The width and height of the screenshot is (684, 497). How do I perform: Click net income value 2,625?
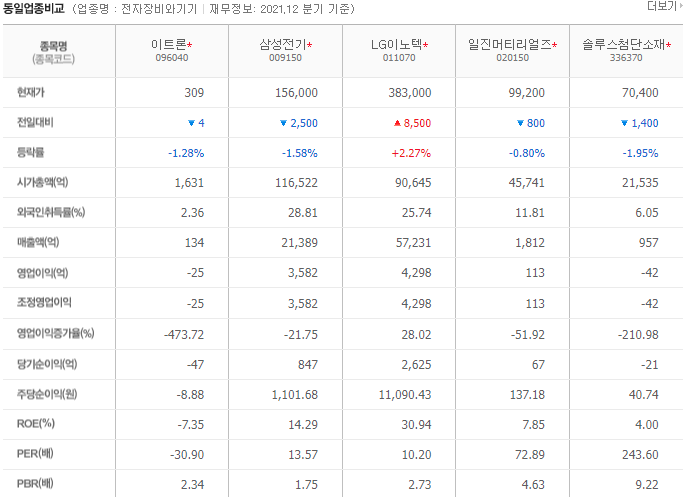[416, 365]
